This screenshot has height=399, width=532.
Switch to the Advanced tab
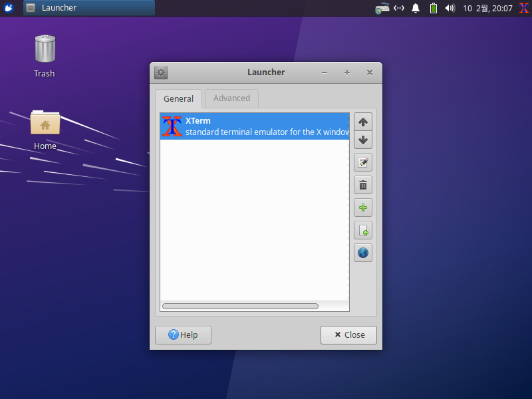[231, 98]
